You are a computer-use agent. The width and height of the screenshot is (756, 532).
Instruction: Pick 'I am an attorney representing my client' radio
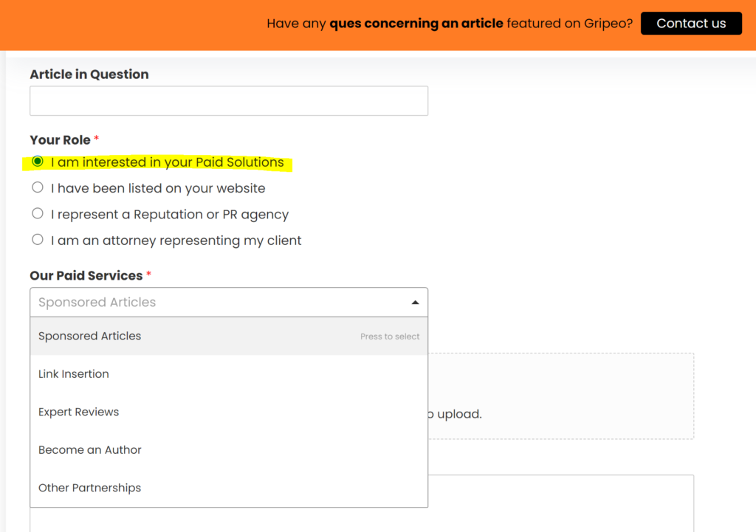38,240
